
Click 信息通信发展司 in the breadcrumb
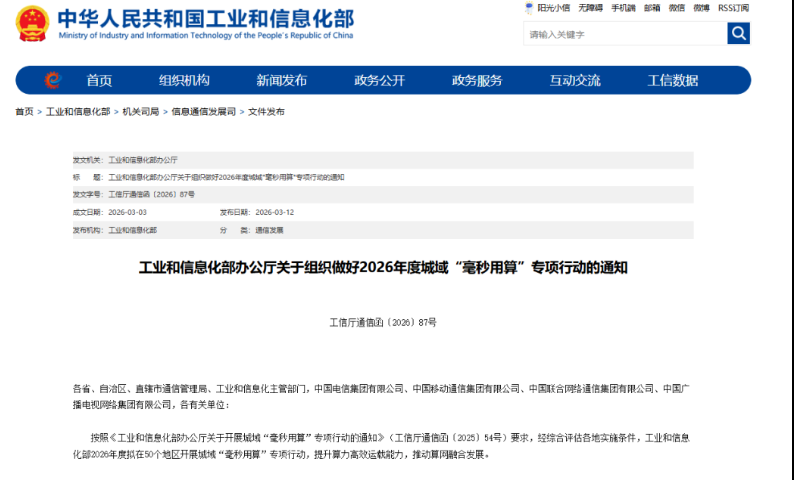click(203, 112)
